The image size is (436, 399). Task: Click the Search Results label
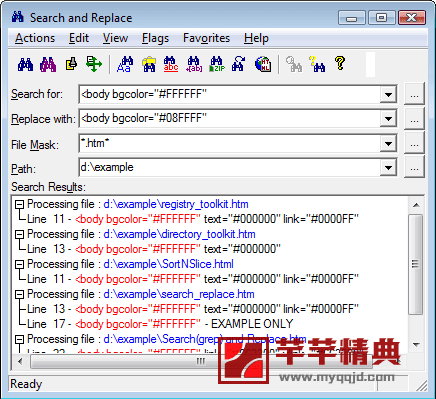tap(48, 187)
